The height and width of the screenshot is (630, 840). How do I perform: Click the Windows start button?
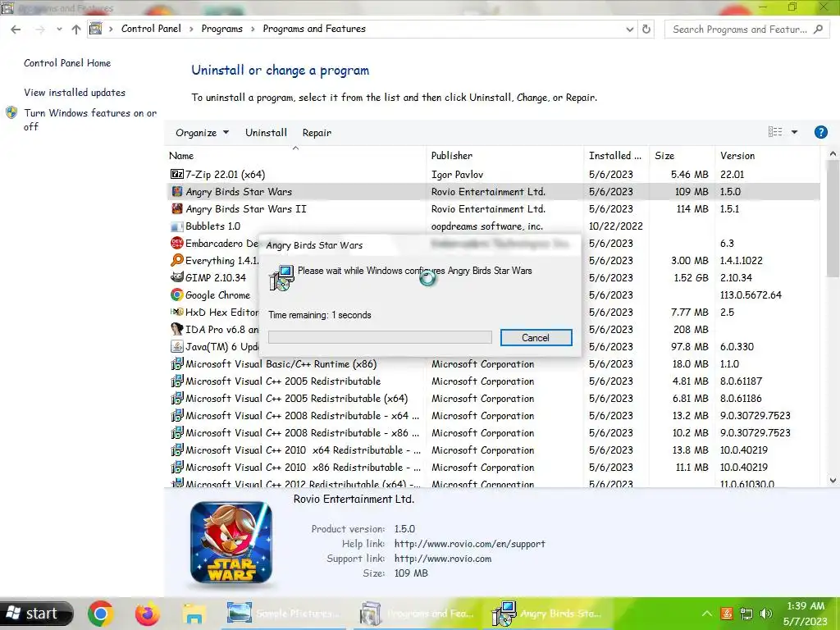[36, 614]
